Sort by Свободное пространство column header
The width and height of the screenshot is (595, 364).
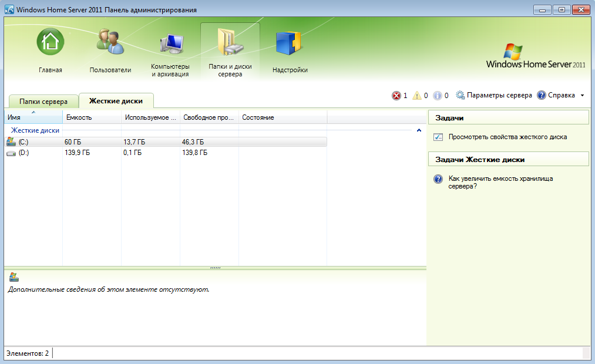pos(209,117)
